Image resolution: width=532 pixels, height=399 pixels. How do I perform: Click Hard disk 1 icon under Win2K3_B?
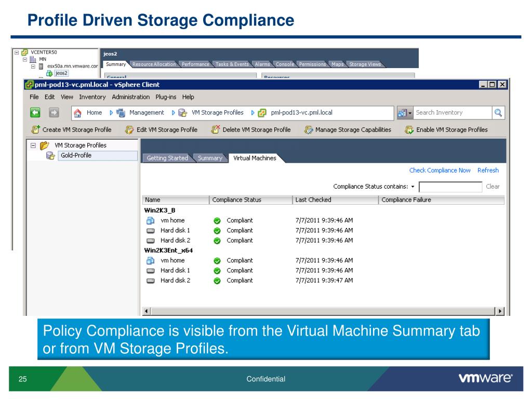[x=150, y=231]
